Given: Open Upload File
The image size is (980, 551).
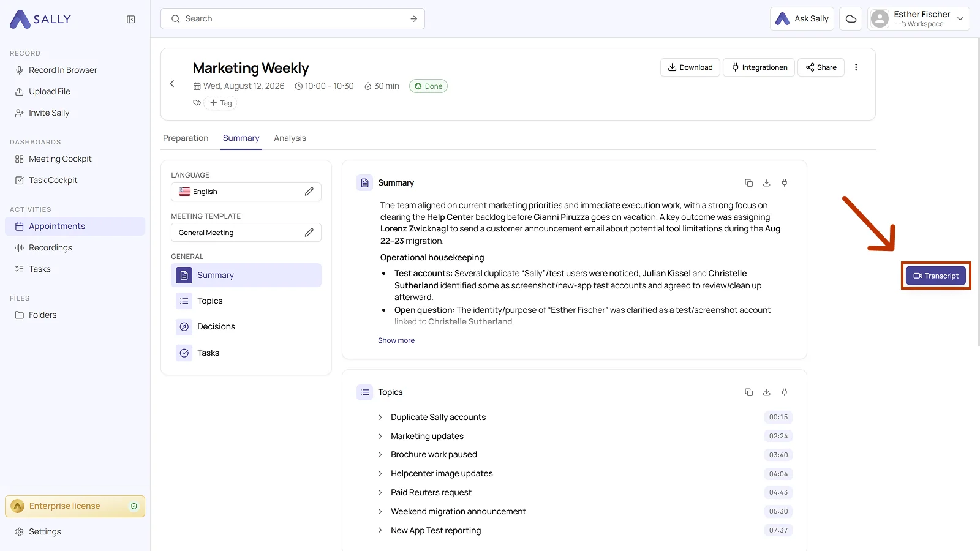Looking at the screenshot, I should (75, 92).
